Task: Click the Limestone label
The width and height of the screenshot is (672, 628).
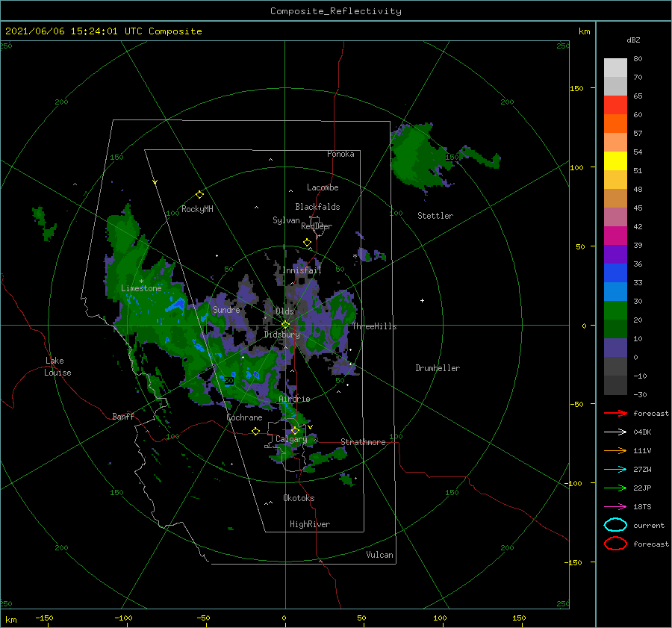Action: [x=141, y=288]
